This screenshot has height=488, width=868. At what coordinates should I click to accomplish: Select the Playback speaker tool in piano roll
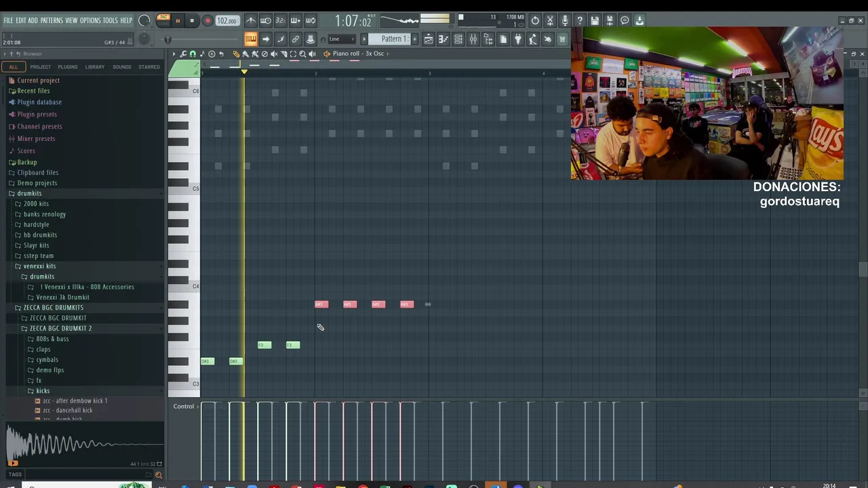point(312,54)
